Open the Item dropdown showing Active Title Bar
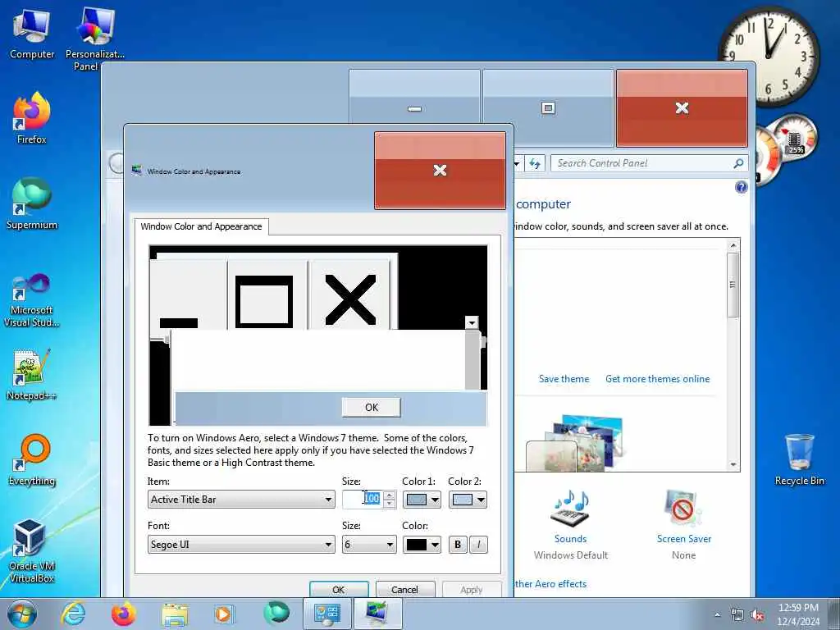The height and width of the screenshot is (630, 840). 241,500
